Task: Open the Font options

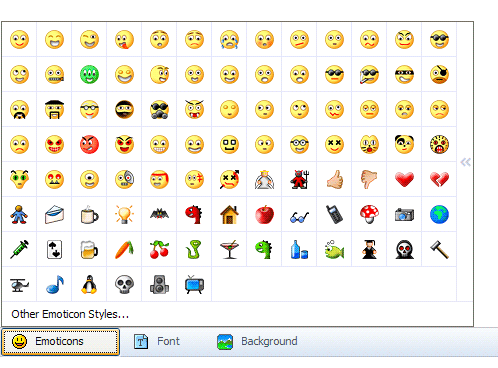Action: pyautogui.click(x=157, y=341)
